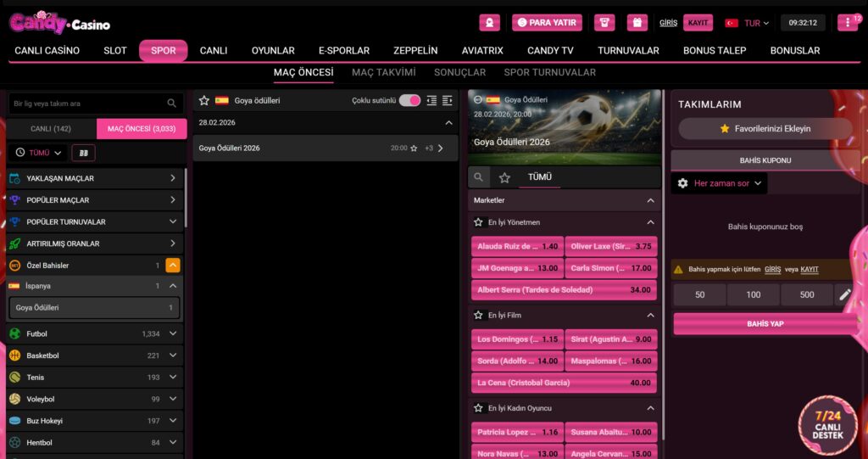Click the expand-all list icon
868x459 pixels.
(x=448, y=100)
